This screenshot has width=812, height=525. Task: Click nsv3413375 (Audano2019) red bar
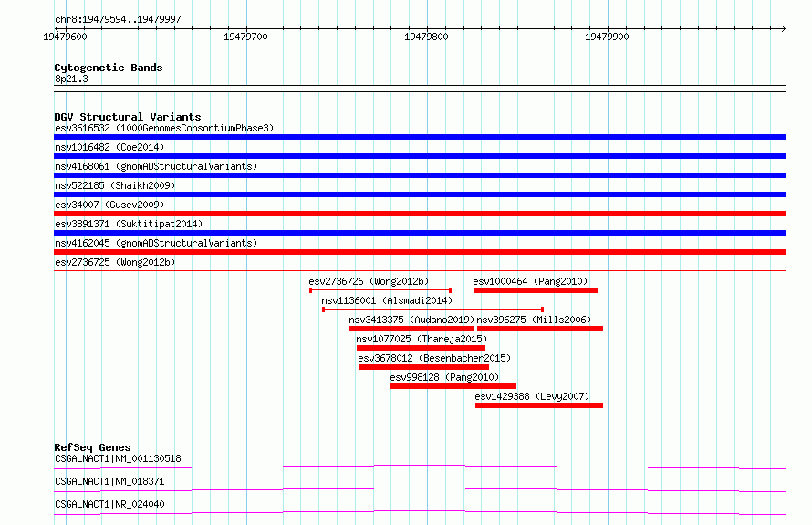pos(411,329)
